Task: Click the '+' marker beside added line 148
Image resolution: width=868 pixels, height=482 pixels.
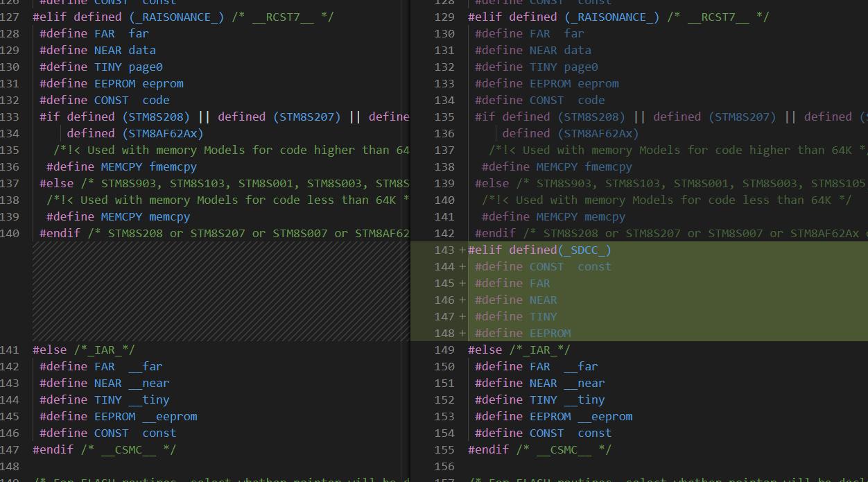Action: coord(462,333)
